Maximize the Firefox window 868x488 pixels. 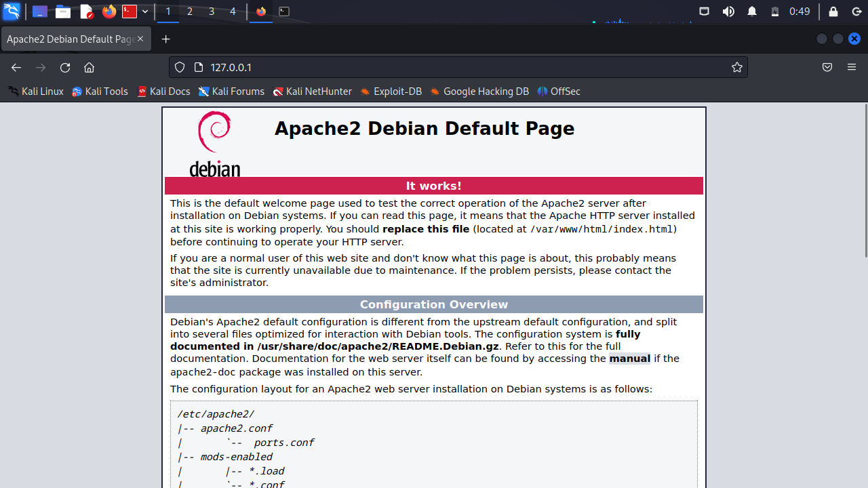pyautogui.click(x=838, y=39)
